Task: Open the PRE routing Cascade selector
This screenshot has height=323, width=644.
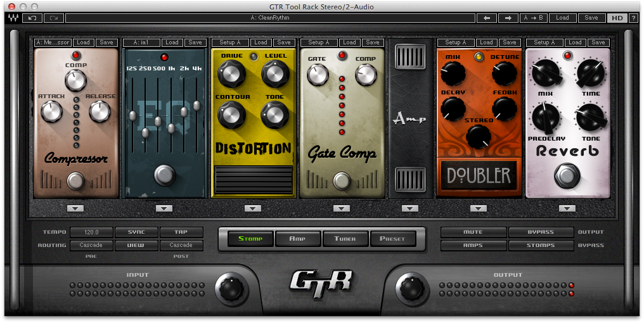Action: [x=91, y=245]
